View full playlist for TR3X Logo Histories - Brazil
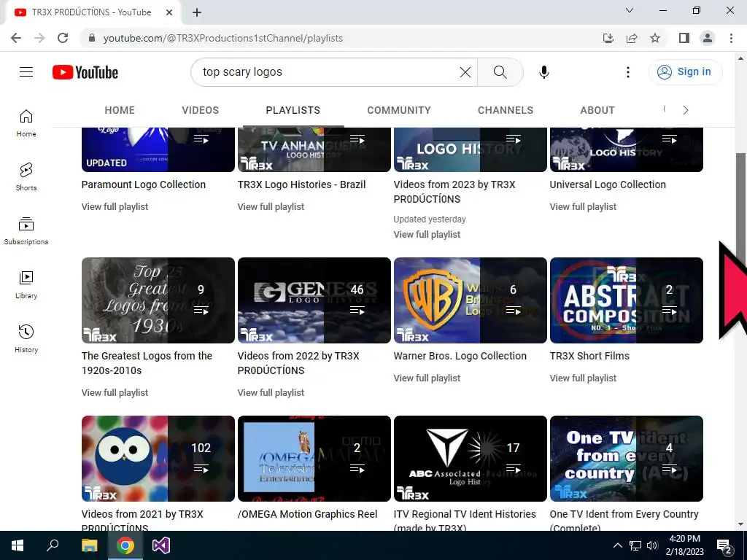 (271, 206)
